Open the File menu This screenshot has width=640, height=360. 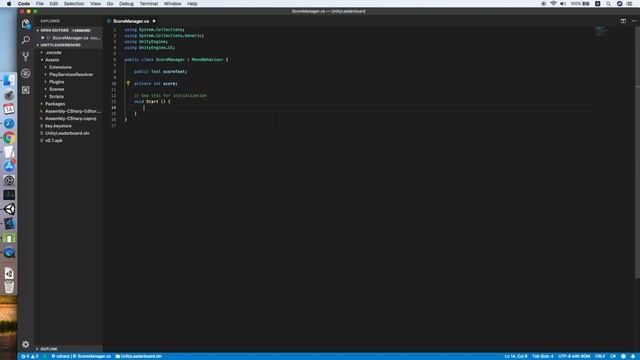click(40, 4)
